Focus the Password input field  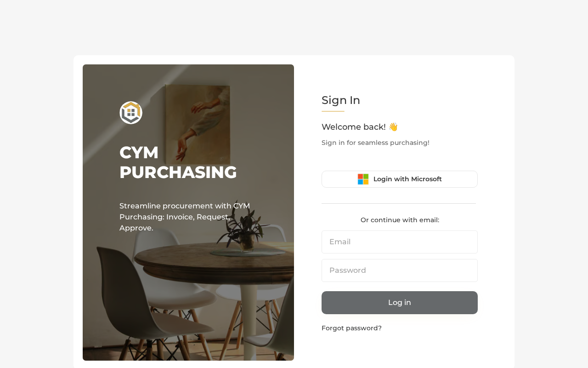[x=400, y=270]
